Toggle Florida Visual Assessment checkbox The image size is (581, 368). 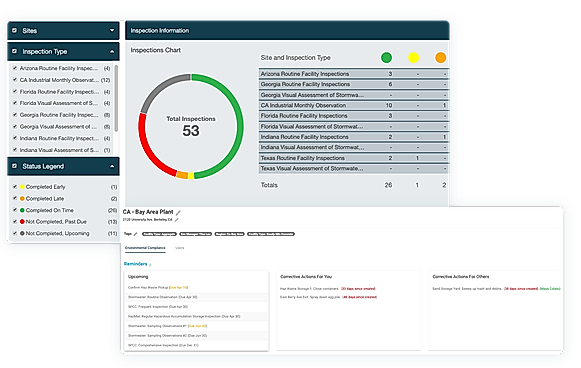15,103
